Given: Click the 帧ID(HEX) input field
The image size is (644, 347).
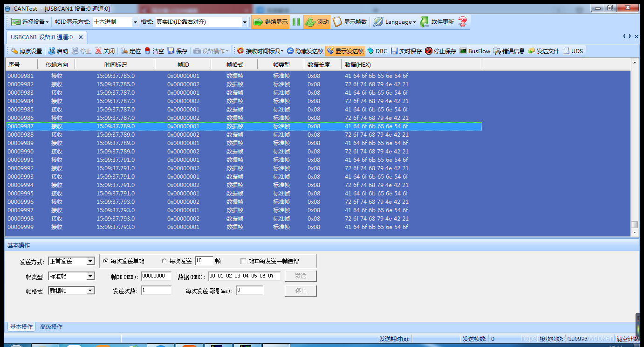Looking at the screenshot, I should [x=157, y=276].
